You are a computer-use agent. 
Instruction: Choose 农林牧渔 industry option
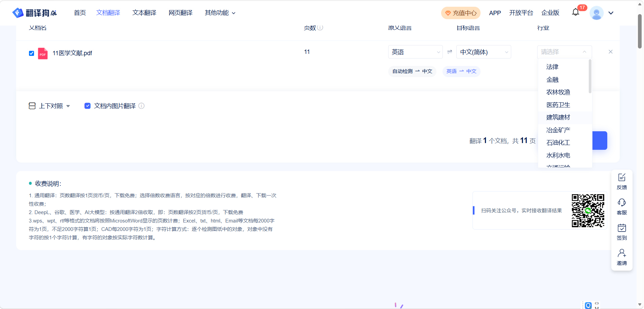click(x=565, y=92)
